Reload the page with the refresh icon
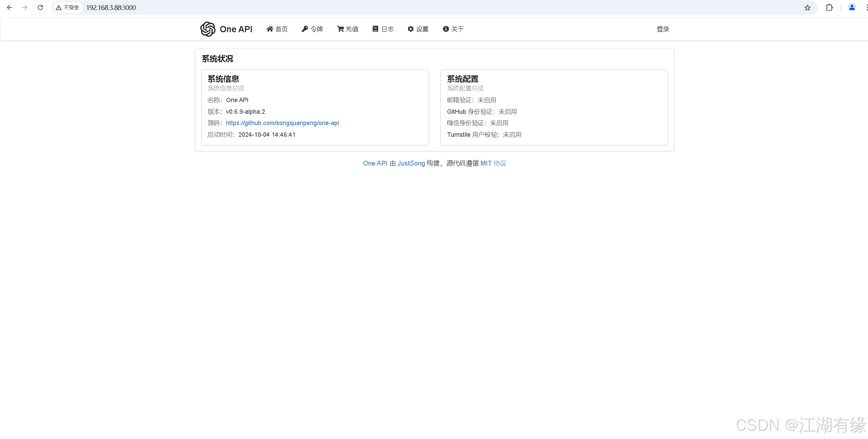 (x=40, y=7)
